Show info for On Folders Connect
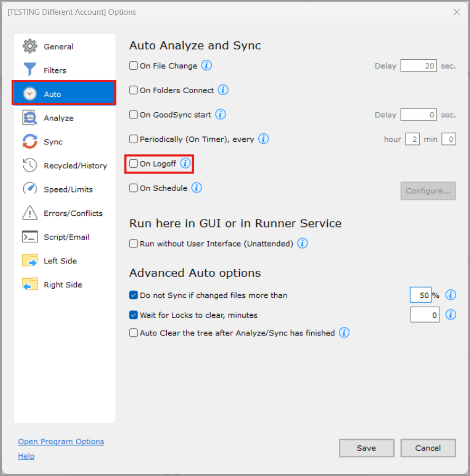Image resolution: width=470 pixels, height=476 pixels. click(x=223, y=90)
